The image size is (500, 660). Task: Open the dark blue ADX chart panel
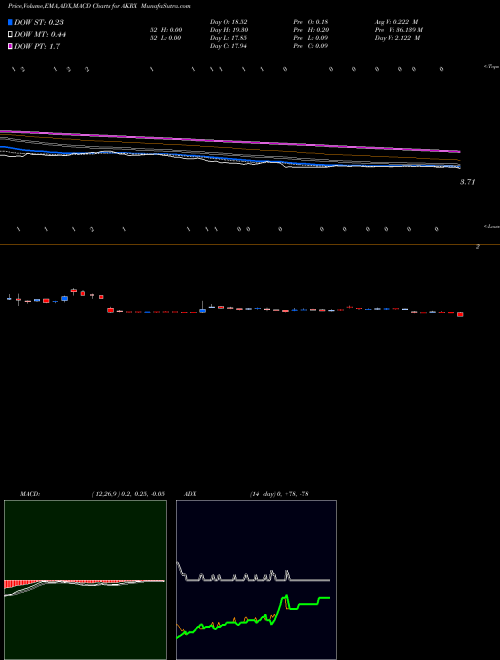pos(256,580)
